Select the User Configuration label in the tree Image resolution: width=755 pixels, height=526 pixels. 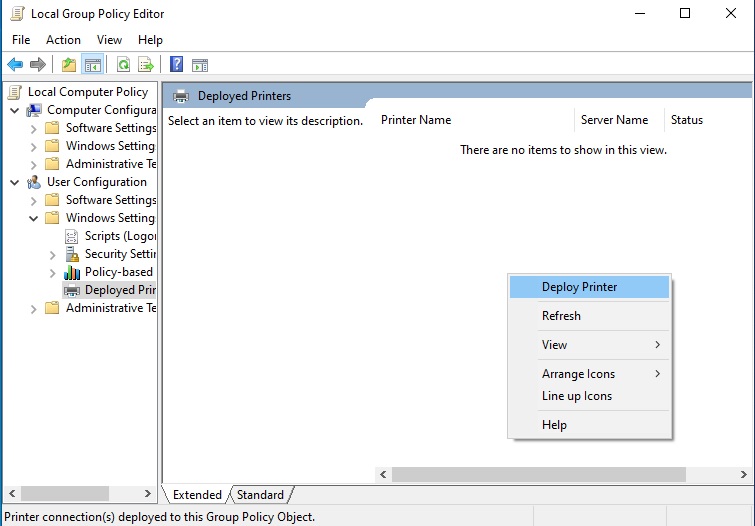(x=97, y=182)
